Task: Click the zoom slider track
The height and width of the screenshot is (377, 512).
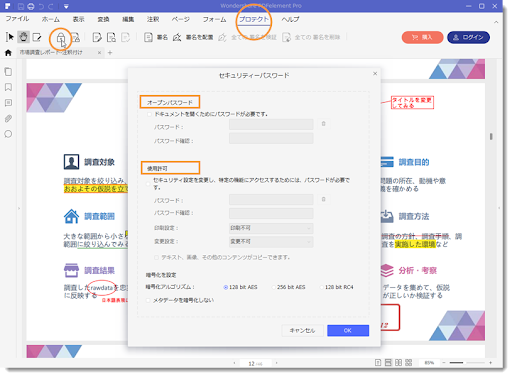Action: pos(467,363)
